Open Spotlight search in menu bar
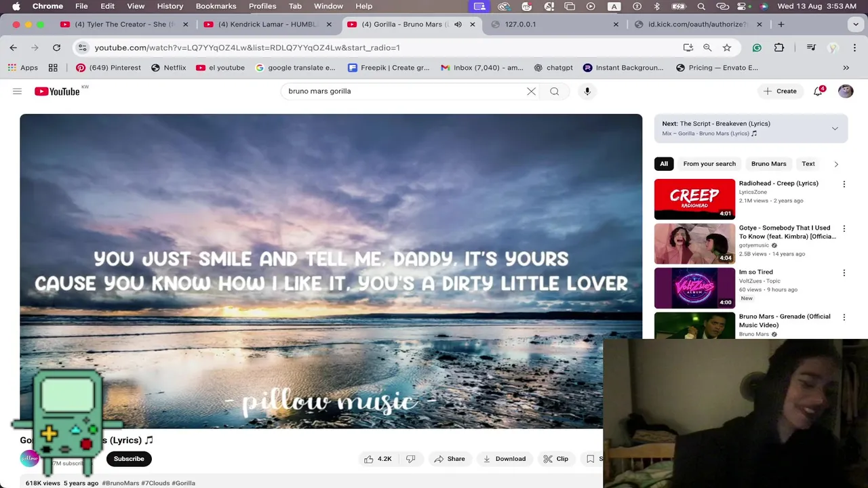 pyautogui.click(x=701, y=6)
